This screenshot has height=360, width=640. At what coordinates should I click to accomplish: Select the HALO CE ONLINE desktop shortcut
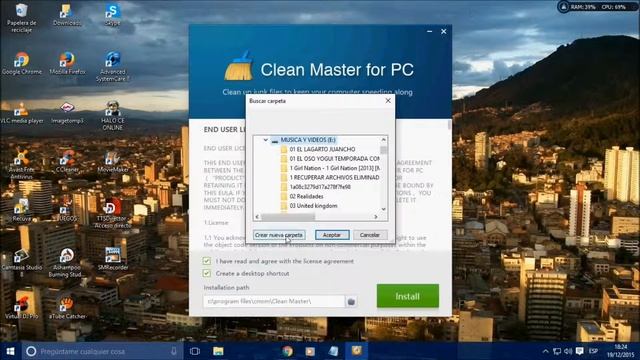click(113, 116)
